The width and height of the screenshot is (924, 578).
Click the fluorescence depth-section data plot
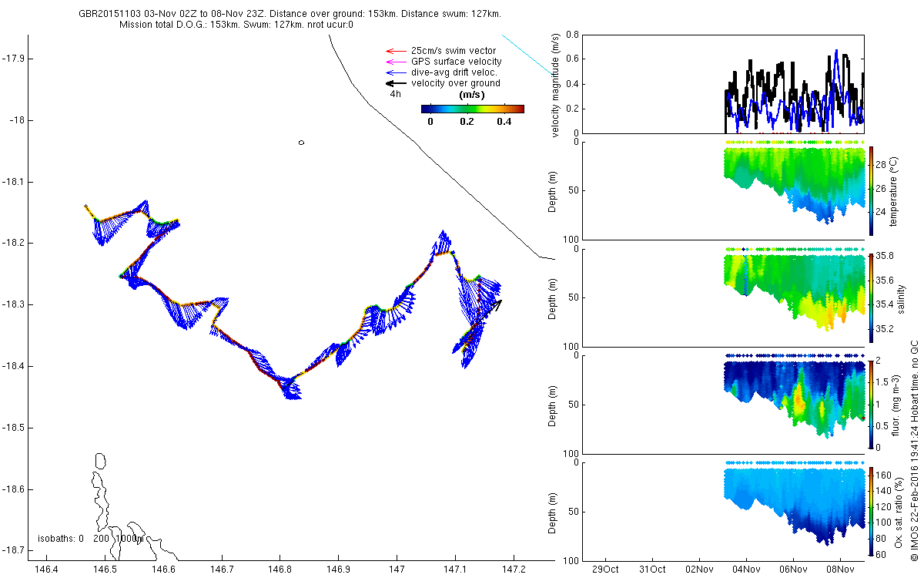795,397
